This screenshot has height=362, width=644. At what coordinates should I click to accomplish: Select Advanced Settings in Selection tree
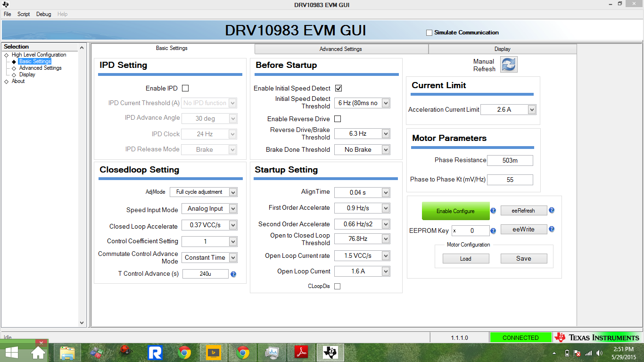tap(41, 68)
